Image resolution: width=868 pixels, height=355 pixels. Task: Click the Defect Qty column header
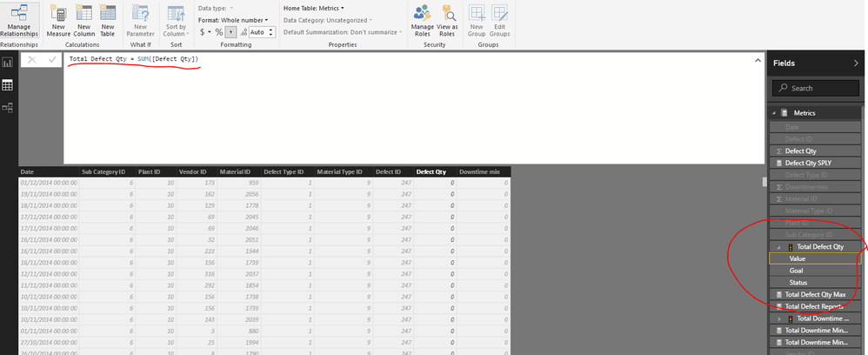[x=431, y=172]
